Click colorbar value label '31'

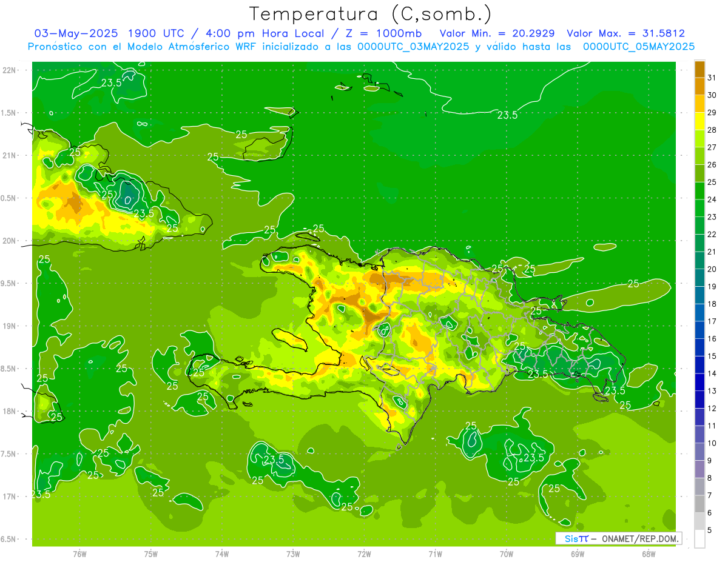712,78
